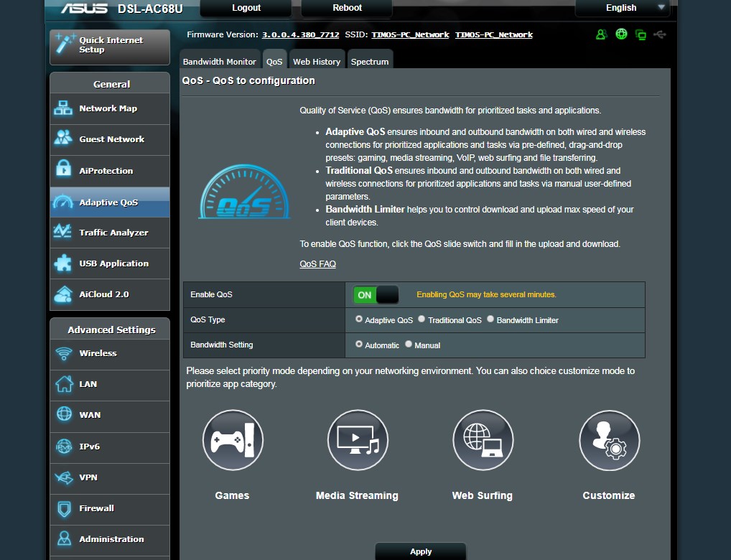The width and height of the screenshot is (731, 560).
Task: Choose Manual bandwidth setting
Action: point(409,344)
